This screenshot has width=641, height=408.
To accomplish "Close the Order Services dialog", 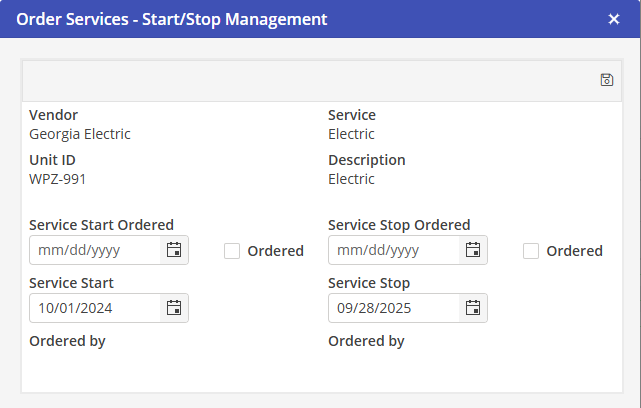I will 614,19.
